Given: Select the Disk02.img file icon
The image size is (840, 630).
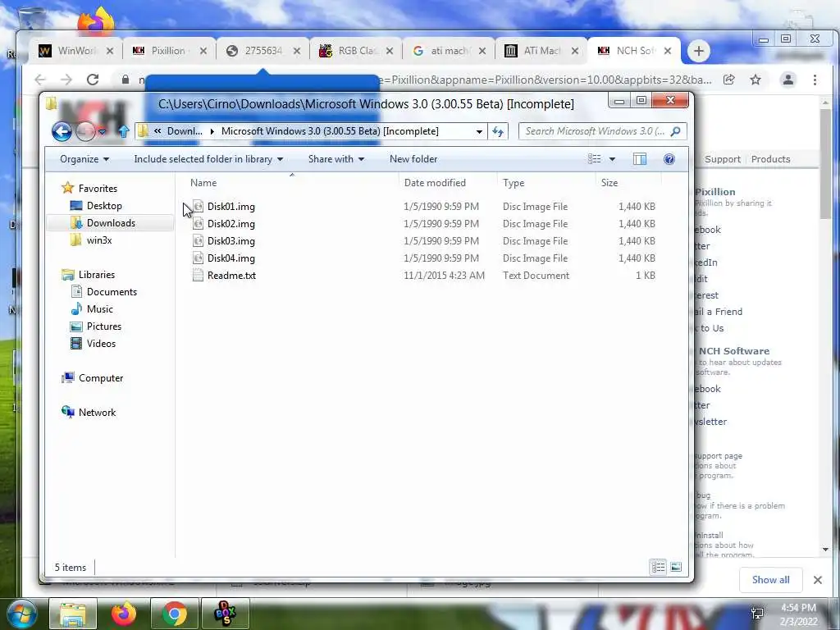Looking at the screenshot, I should (x=198, y=223).
